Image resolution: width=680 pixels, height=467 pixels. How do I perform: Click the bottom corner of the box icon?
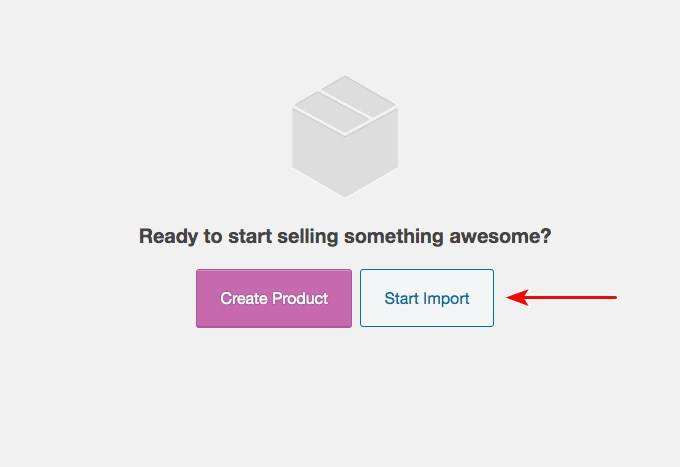[x=345, y=194]
